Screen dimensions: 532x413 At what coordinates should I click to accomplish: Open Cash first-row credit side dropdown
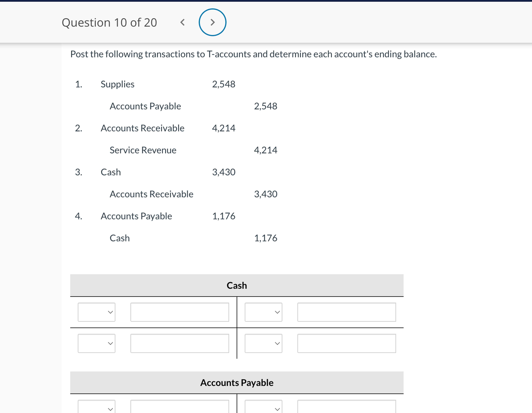263,312
